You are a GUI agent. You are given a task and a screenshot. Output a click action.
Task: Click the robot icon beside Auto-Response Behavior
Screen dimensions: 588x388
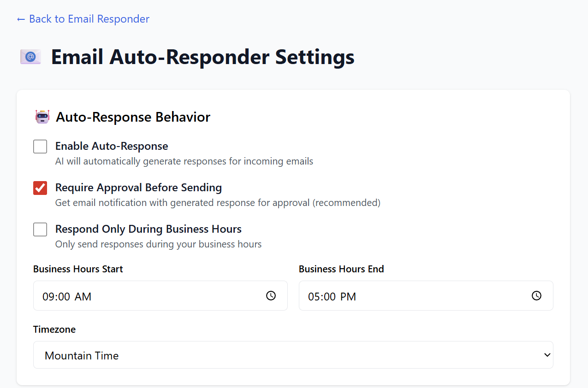click(42, 117)
